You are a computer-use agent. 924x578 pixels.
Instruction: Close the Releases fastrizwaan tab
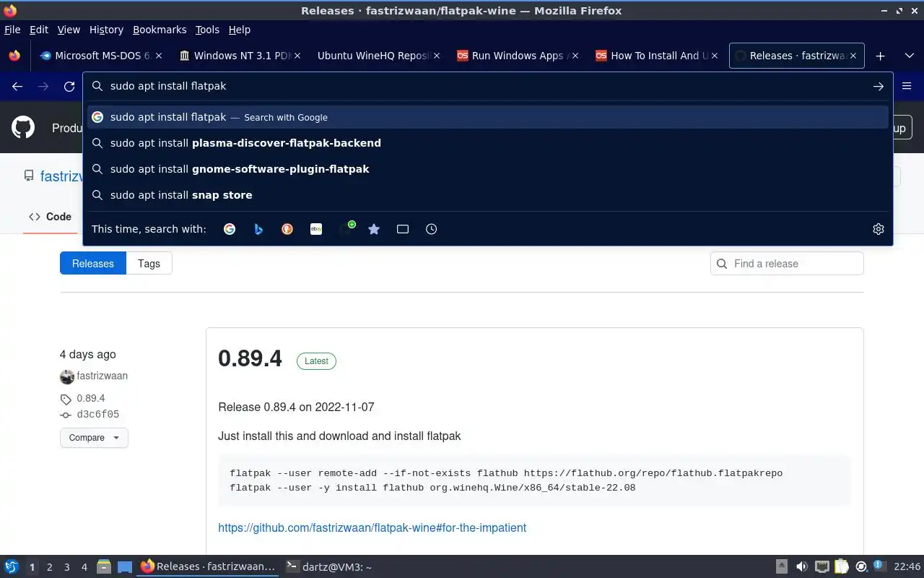coord(853,56)
